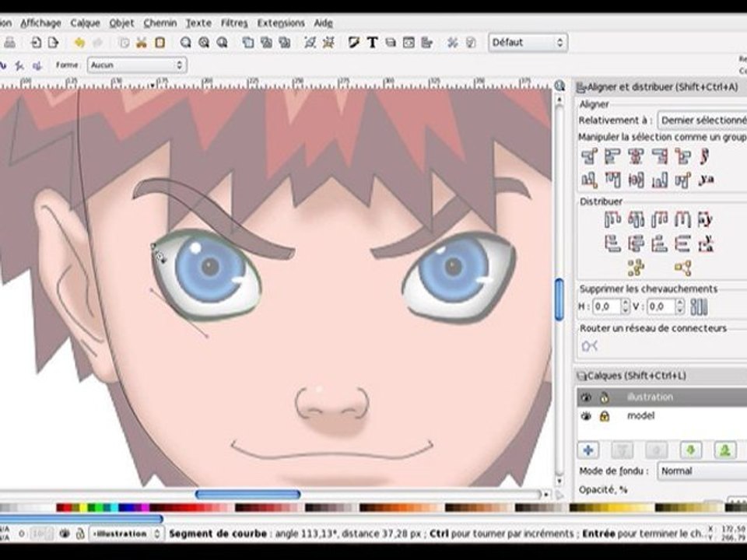Select the model layer row
The width and height of the screenshot is (747, 560).
(662, 415)
